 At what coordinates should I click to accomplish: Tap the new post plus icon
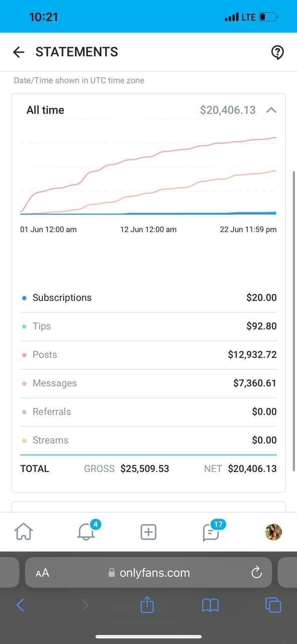pyautogui.click(x=148, y=532)
